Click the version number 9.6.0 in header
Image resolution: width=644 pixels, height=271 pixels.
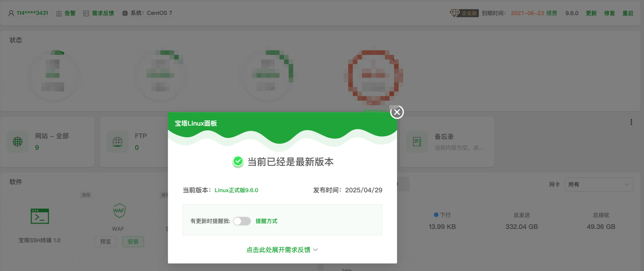click(572, 13)
